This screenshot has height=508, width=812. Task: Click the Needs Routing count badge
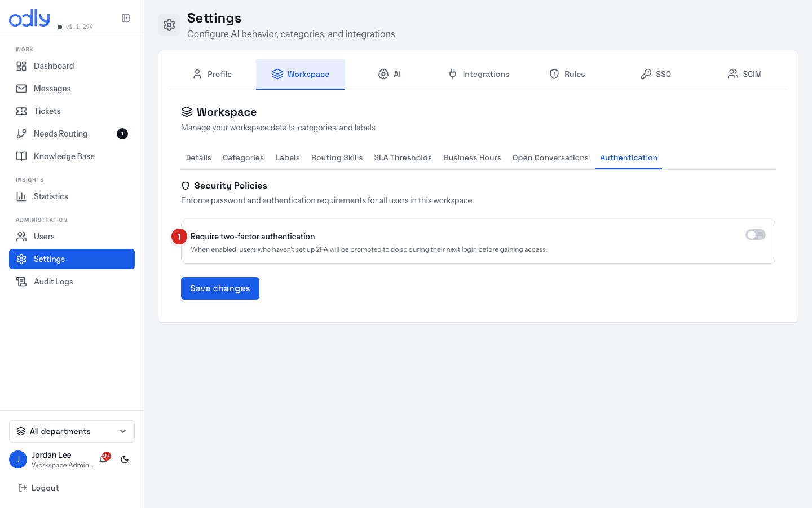click(122, 134)
